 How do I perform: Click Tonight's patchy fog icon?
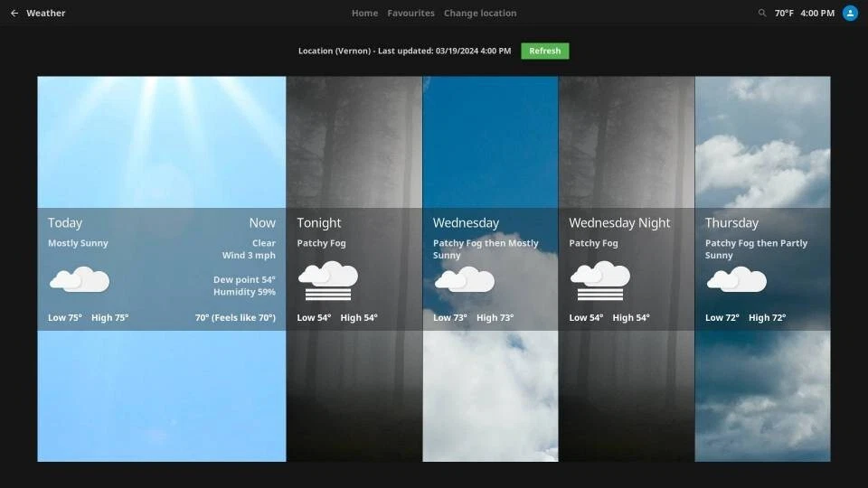[327, 280]
